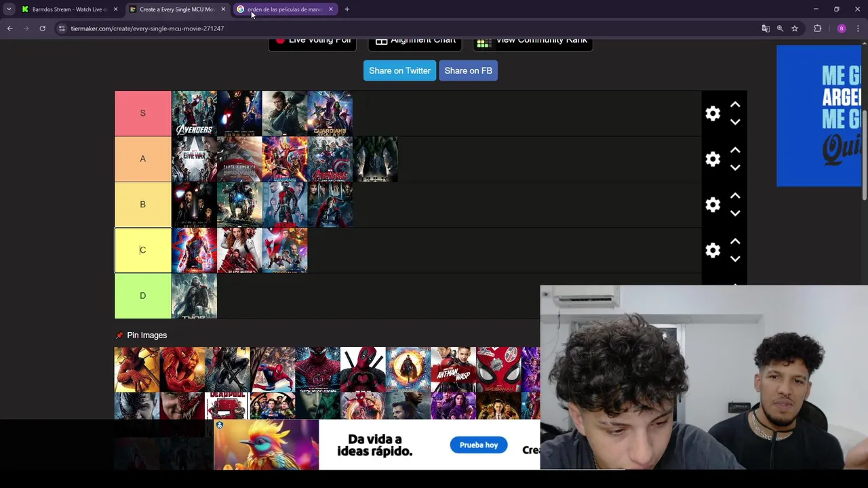Close the Create a Every Single MCU tab

[x=223, y=9]
